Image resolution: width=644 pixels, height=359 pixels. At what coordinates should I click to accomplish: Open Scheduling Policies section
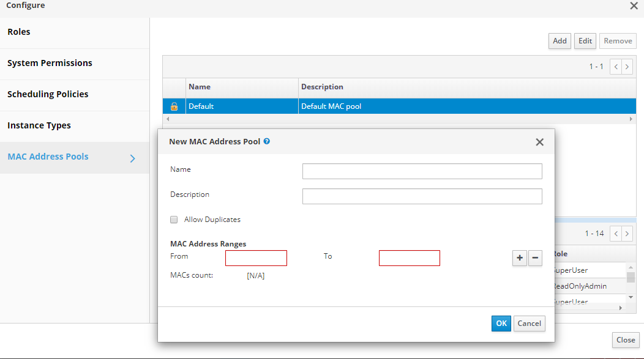48,94
